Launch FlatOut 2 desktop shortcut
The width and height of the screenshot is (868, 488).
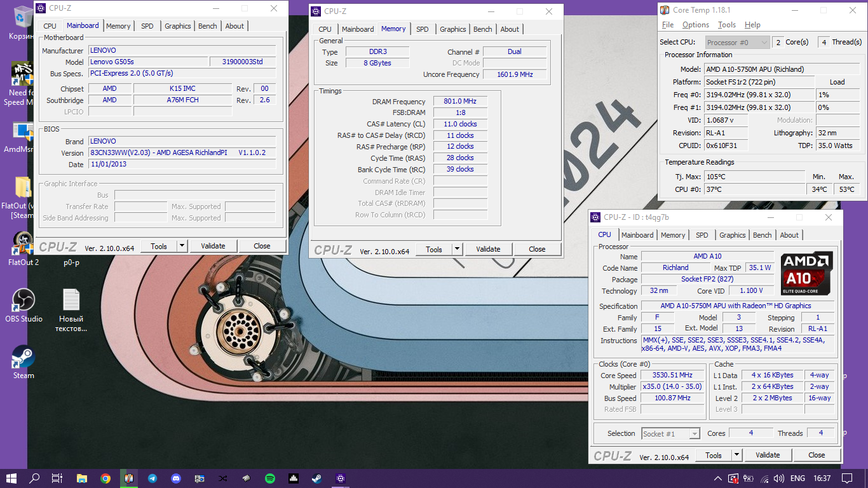23,248
